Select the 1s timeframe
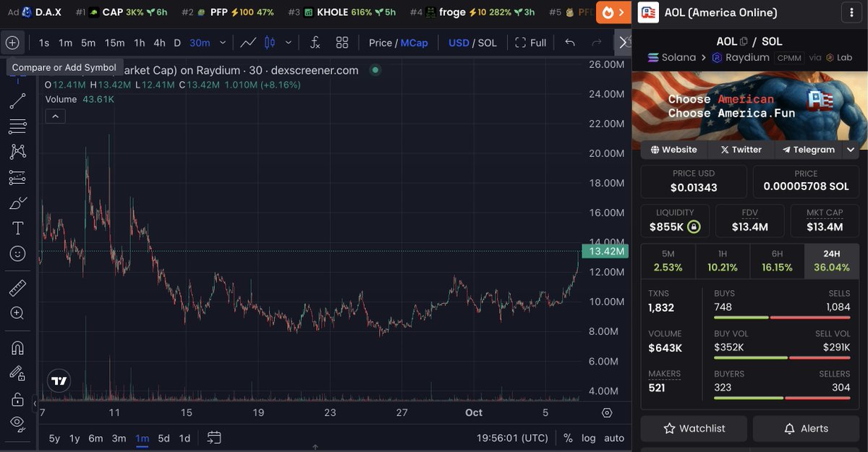Viewport: 868px width, 452px height. [43, 43]
